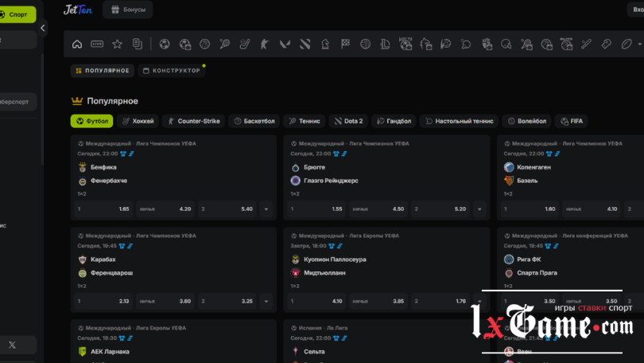Expand more markets for Брюгге match
644x363 pixels.
click(x=479, y=209)
